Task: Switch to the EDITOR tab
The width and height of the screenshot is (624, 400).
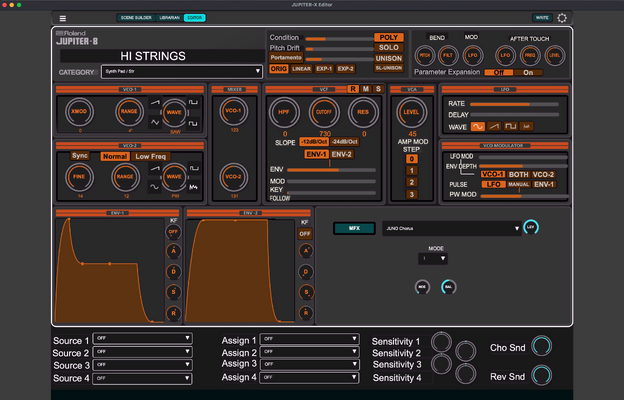Action: coord(195,18)
